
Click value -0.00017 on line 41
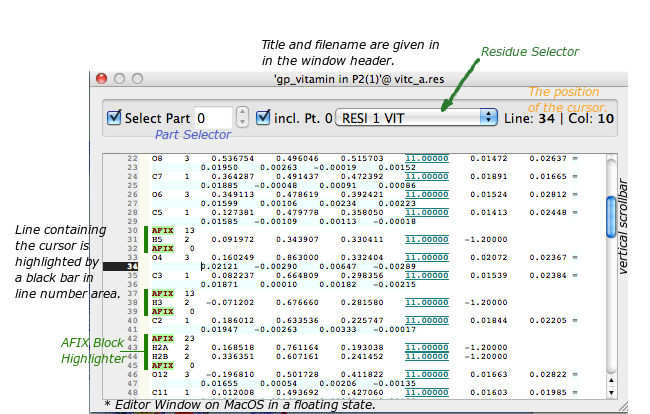pos(394,329)
